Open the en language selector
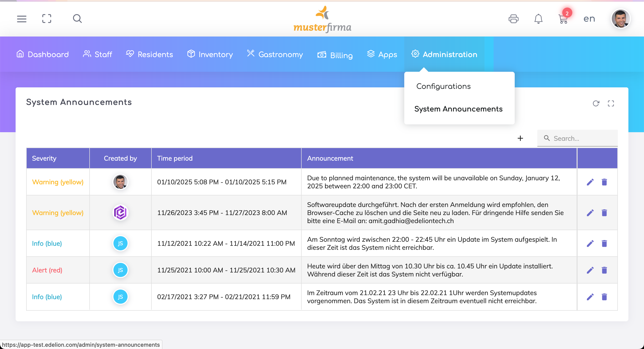Image resolution: width=644 pixels, height=349 pixels. click(x=589, y=19)
